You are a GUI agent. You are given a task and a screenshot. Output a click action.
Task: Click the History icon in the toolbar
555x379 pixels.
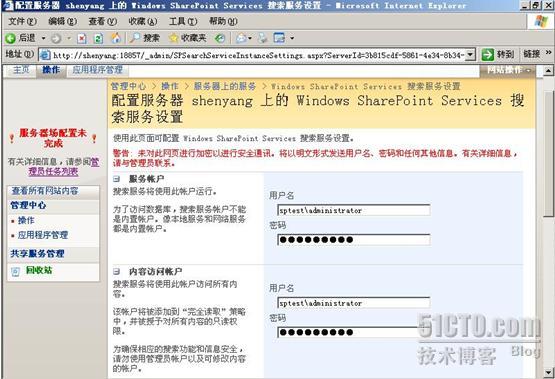coord(220,38)
